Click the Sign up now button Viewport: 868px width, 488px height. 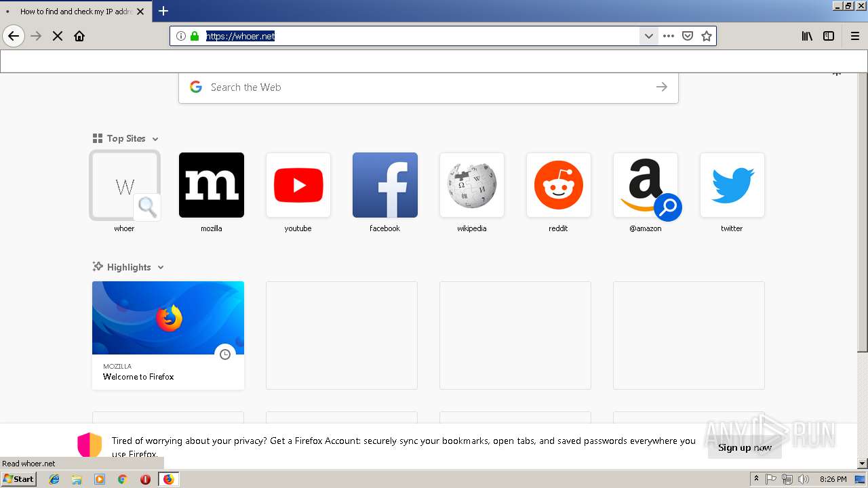point(745,447)
